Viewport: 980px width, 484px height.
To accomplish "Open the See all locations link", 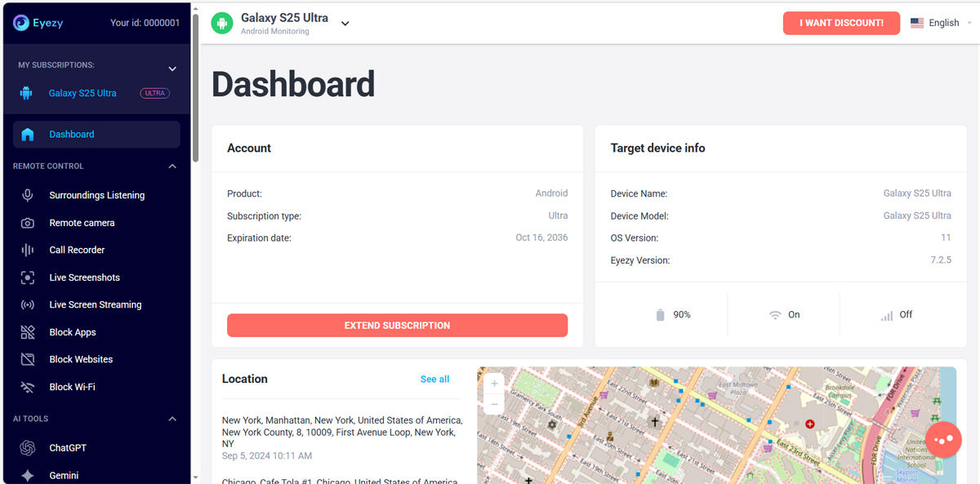I will click(434, 379).
